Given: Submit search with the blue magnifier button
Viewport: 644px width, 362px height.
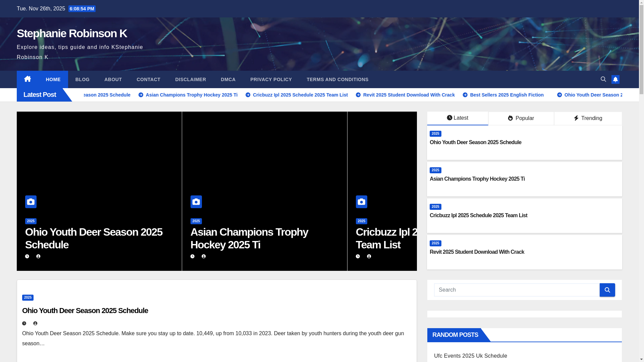Looking at the screenshot, I should click(607, 290).
